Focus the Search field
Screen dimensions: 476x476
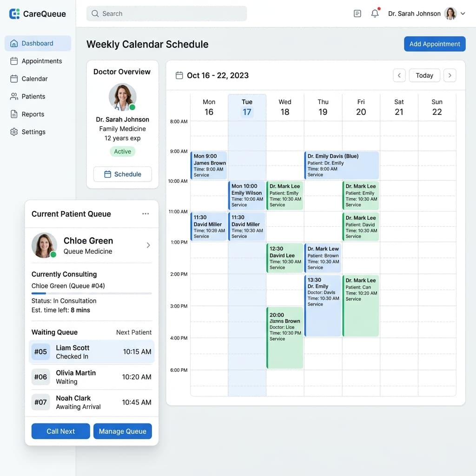click(x=167, y=13)
